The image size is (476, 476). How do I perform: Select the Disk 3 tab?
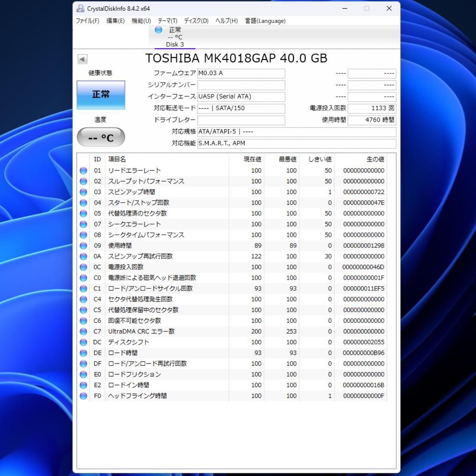(x=175, y=37)
